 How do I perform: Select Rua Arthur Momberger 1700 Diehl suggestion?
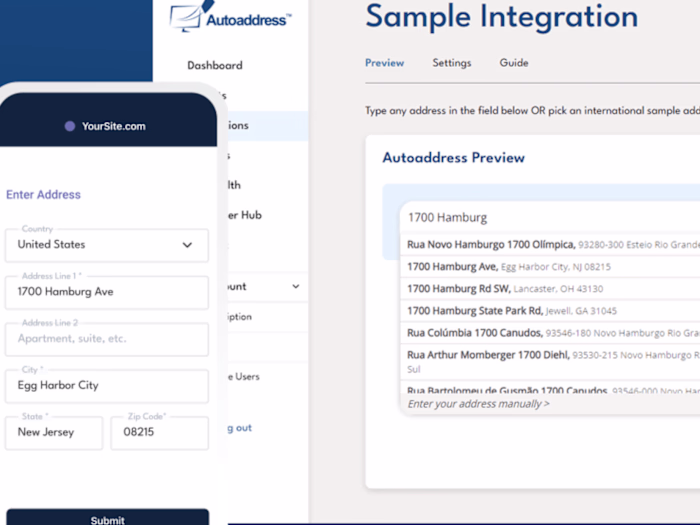(x=550, y=362)
